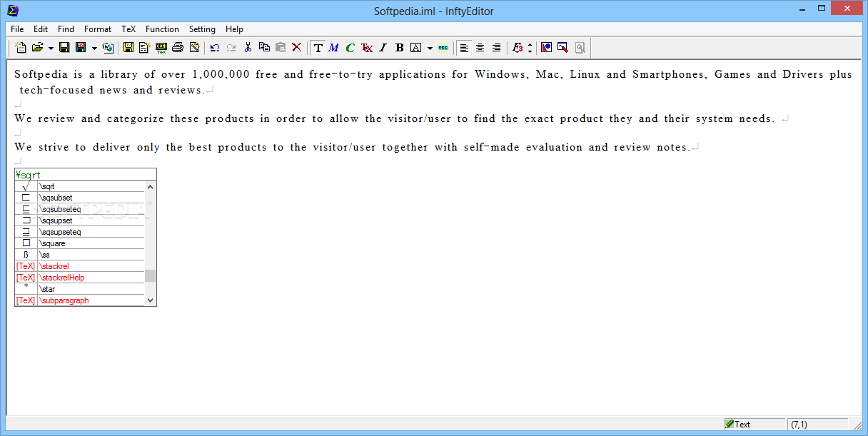Cut selection with the scissors icon
868x436 pixels.
coord(248,48)
